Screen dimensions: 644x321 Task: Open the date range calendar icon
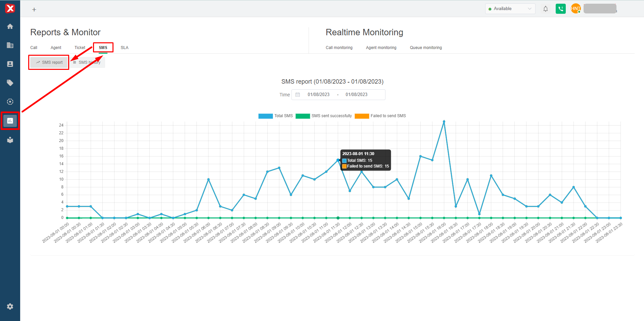click(297, 95)
